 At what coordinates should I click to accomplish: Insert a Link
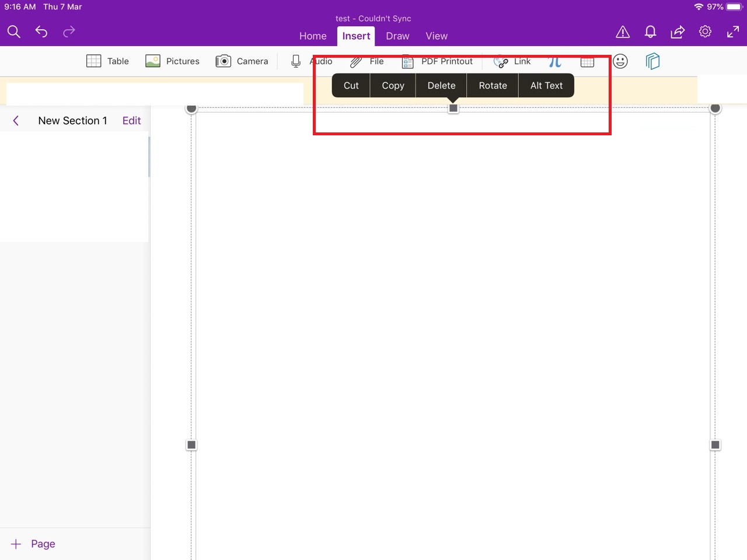pyautogui.click(x=512, y=61)
